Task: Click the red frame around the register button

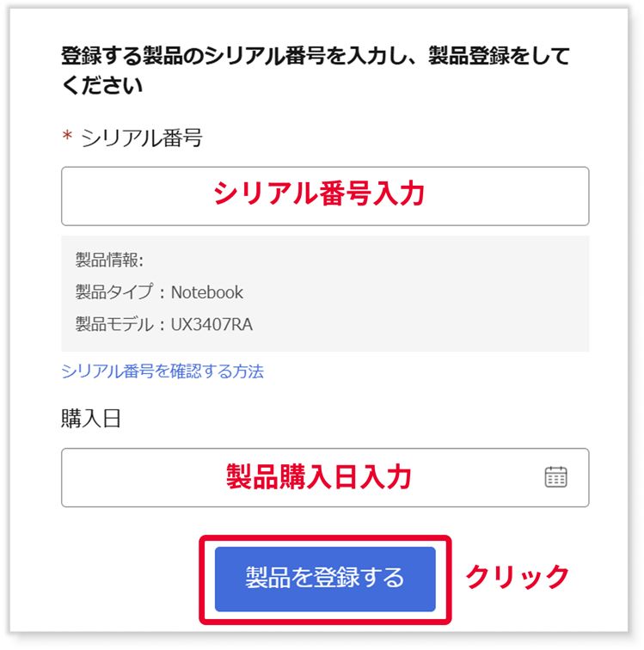Action: pyautogui.click(x=325, y=538)
